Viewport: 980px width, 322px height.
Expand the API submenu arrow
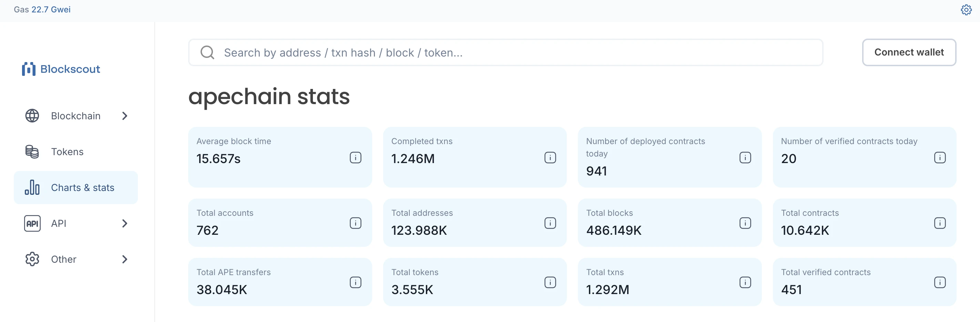click(x=125, y=223)
